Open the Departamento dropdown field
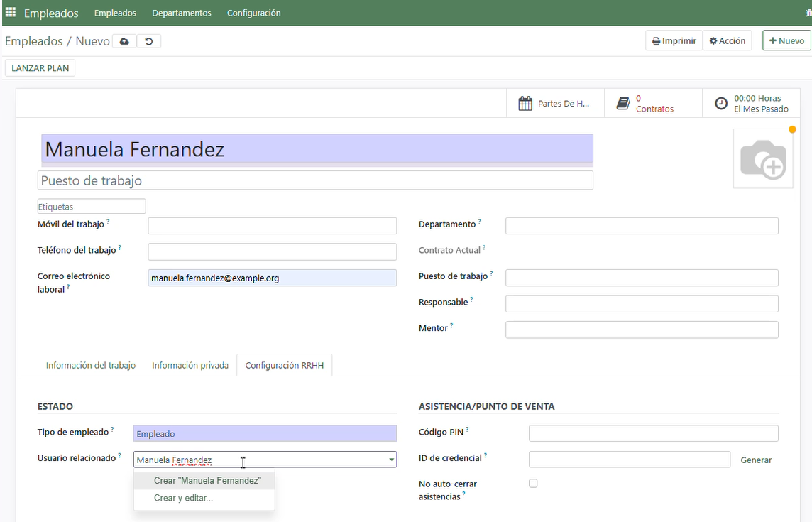 (x=642, y=226)
